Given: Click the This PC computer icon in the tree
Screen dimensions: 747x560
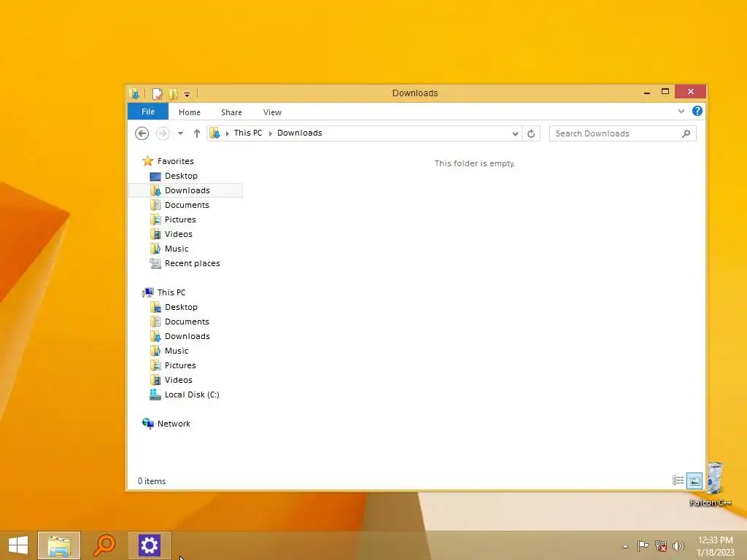Looking at the screenshot, I should (147, 292).
